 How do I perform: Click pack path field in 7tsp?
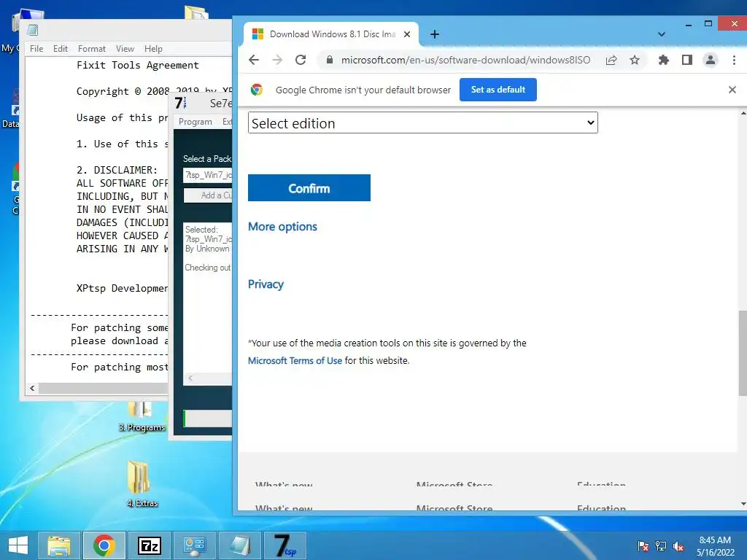tap(208, 175)
